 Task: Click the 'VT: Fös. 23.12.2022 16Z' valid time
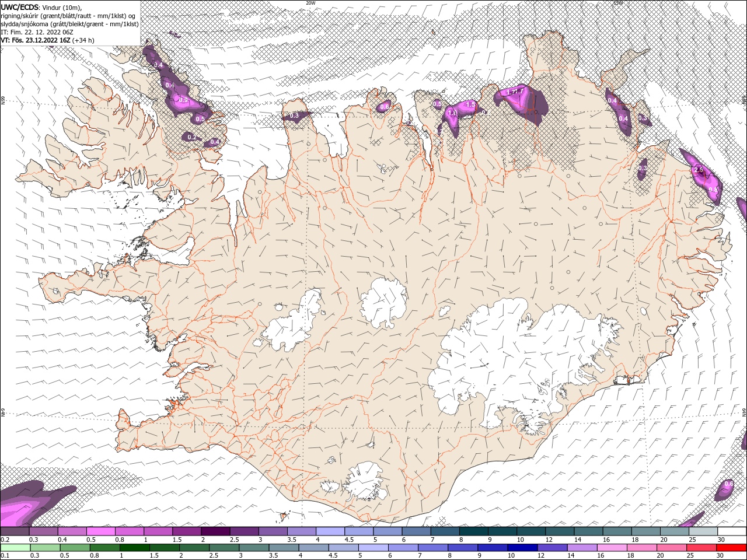tap(35, 40)
